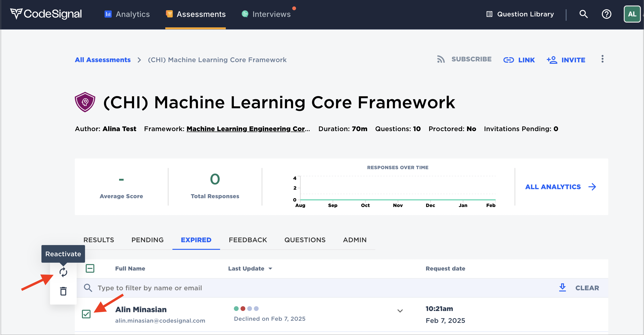Click the INVITE button
This screenshot has width=644, height=335.
tap(566, 60)
